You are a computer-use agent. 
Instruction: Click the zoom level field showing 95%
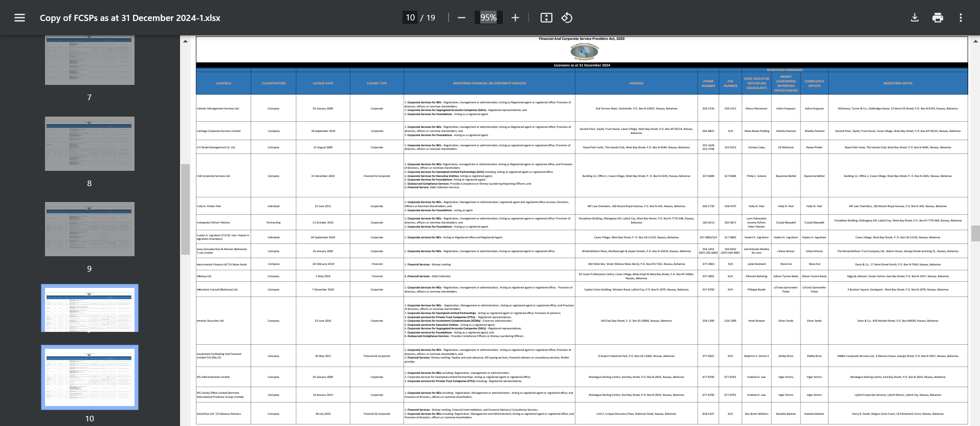coord(488,18)
